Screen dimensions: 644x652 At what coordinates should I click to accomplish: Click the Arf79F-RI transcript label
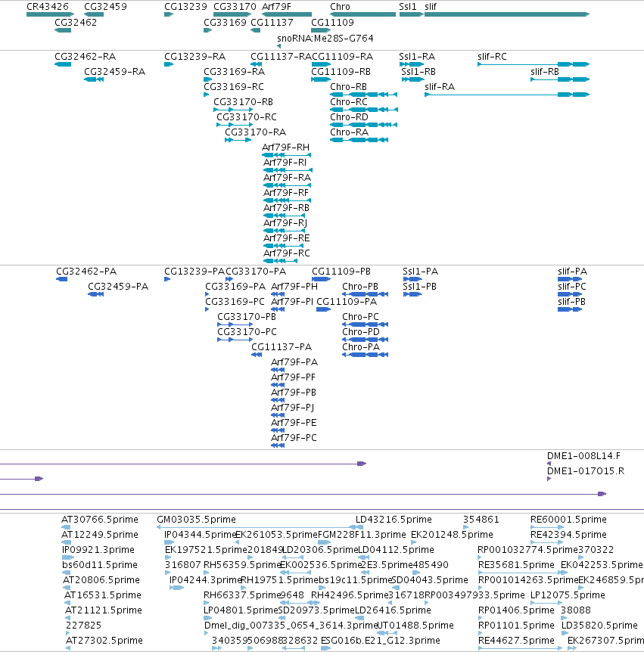pyautogui.click(x=285, y=162)
